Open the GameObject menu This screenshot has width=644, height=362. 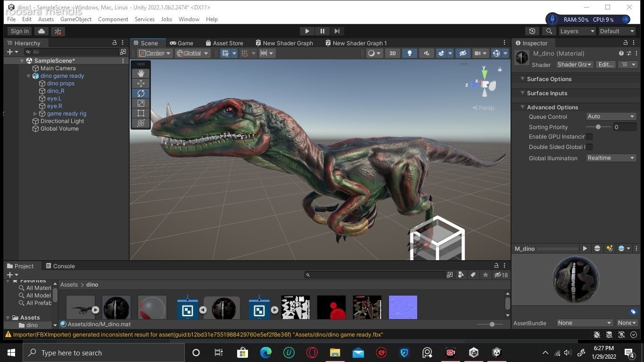click(x=76, y=19)
